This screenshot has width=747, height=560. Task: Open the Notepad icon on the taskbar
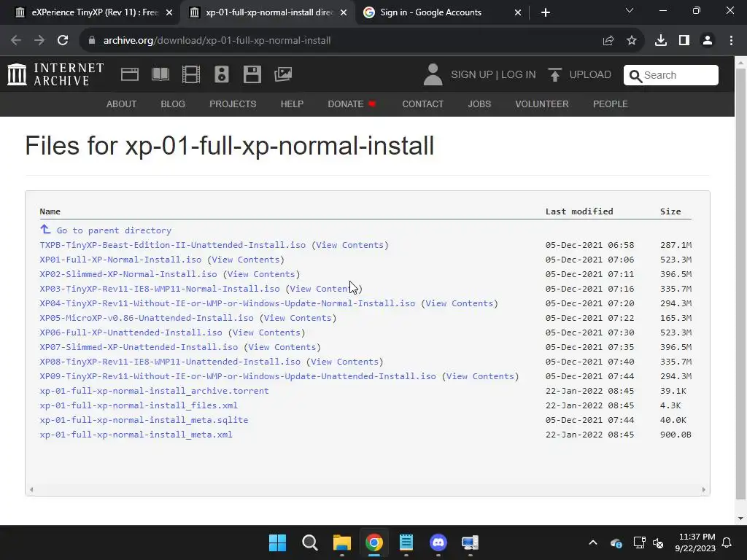pyautogui.click(x=406, y=542)
